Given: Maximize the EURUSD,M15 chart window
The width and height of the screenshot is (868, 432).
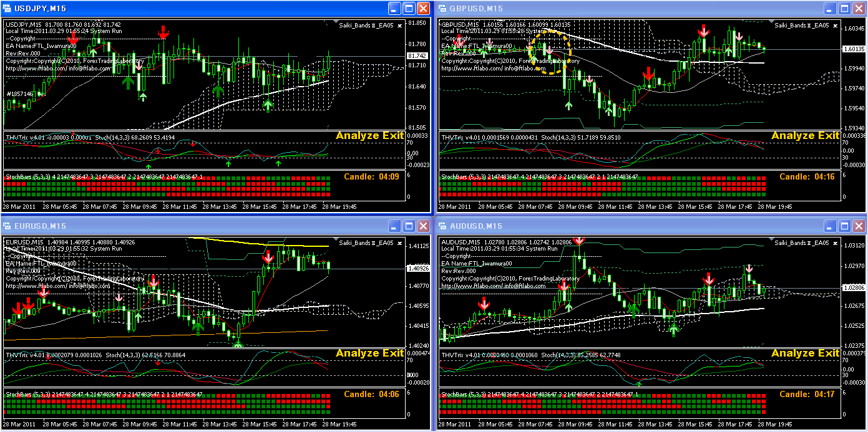Looking at the screenshot, I should [x=409, y=226].
